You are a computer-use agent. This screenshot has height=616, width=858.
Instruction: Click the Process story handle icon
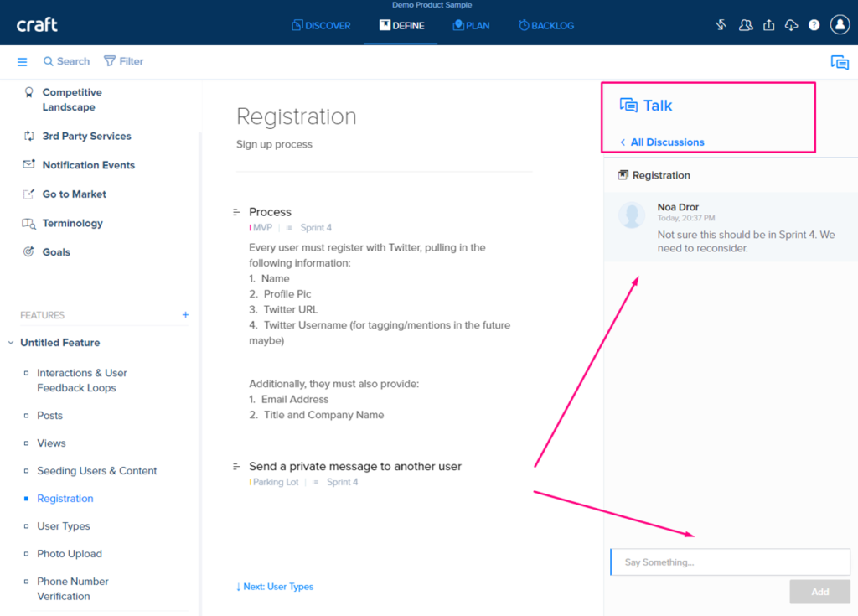[x=236, y=212]
